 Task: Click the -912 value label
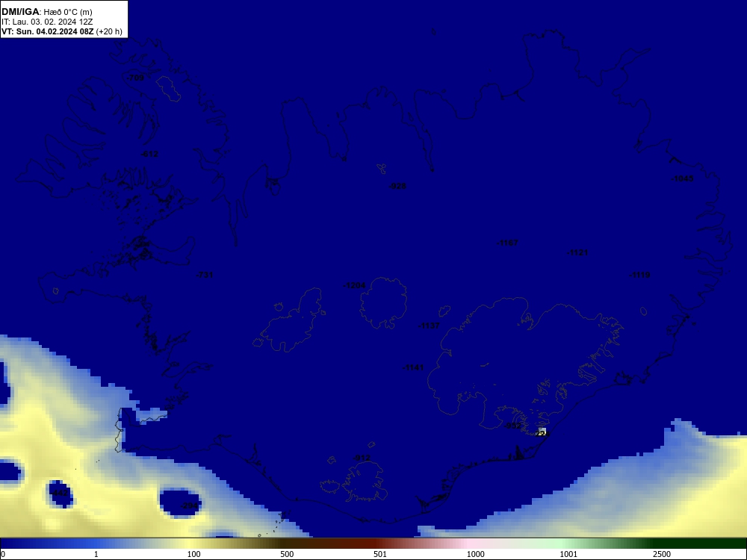click(x=362, y=458)
